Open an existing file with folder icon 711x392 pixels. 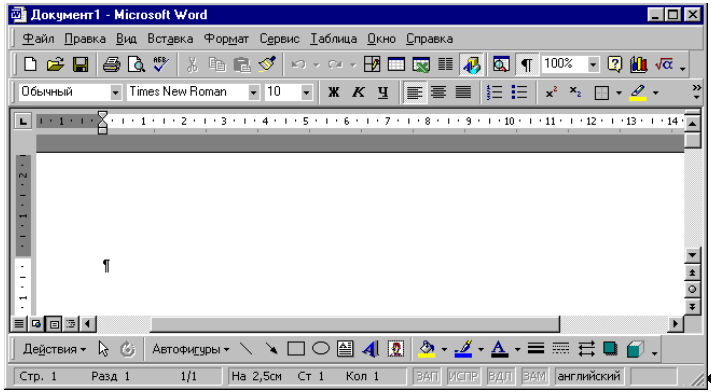(x=55, y=64)
